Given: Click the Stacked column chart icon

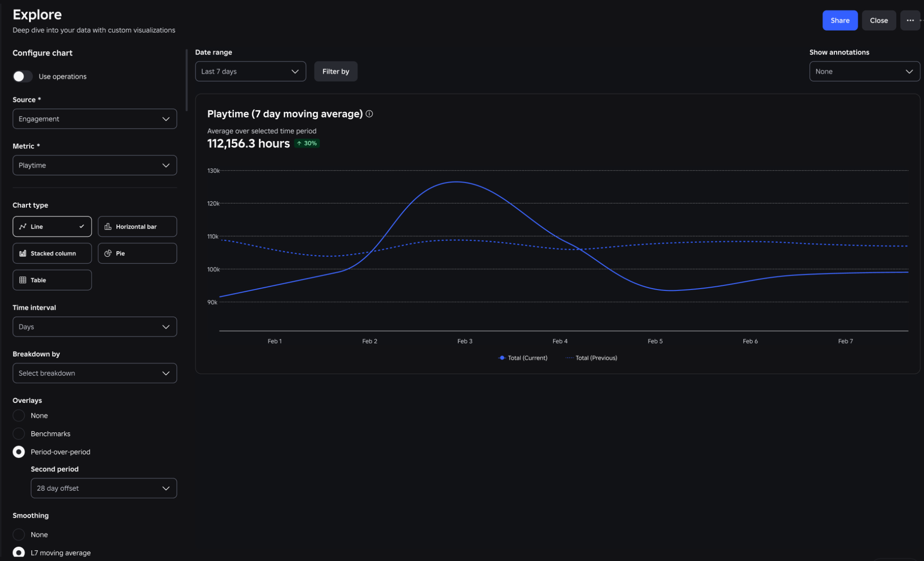Looking at the screenshot, I should point(23,253).
